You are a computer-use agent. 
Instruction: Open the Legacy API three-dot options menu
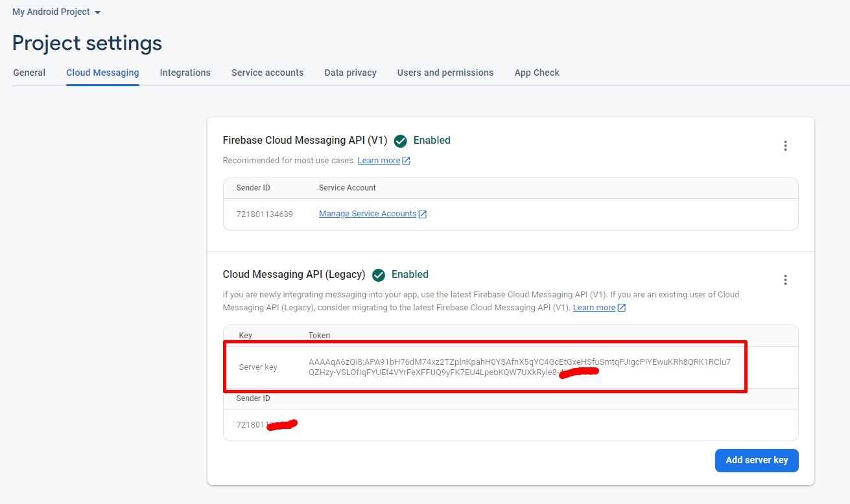tap(785, 280)
